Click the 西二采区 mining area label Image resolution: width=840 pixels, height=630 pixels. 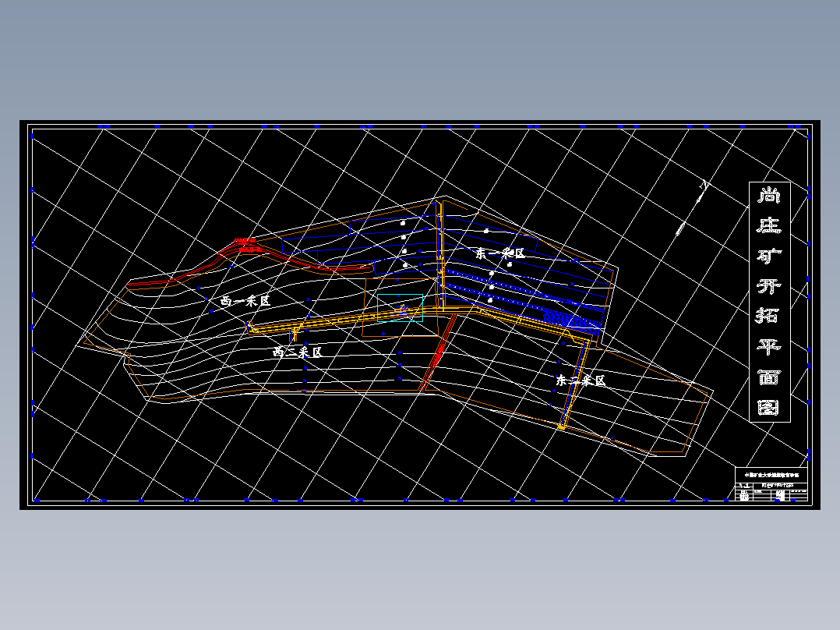298,352
